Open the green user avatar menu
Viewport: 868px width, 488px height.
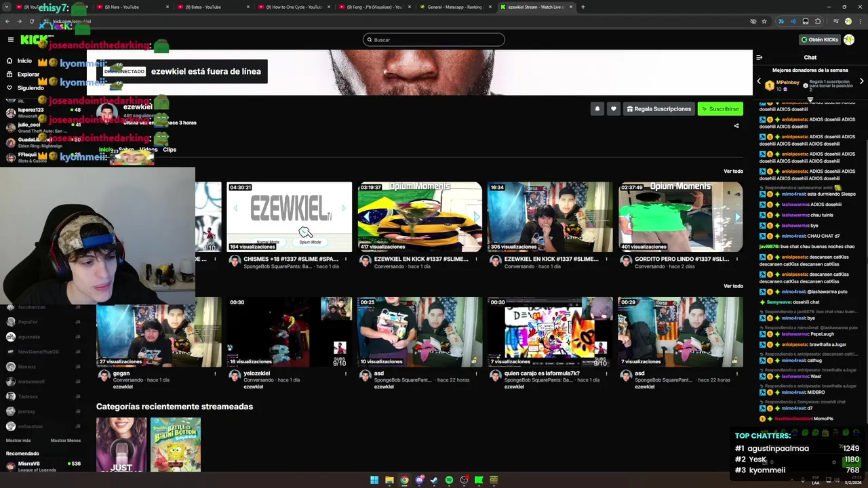point(849,40)
